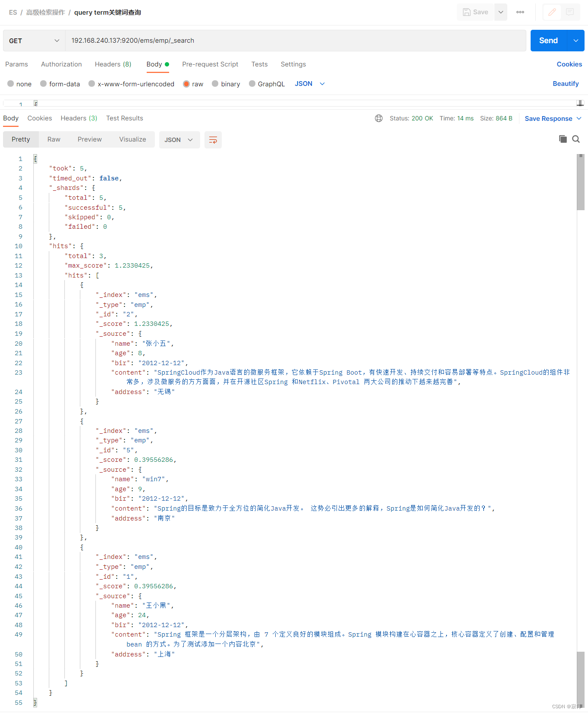The width and height of the screenshot is (588, 713).
Task: Click the "name": "王小黑" line
Action: (142, 606)
